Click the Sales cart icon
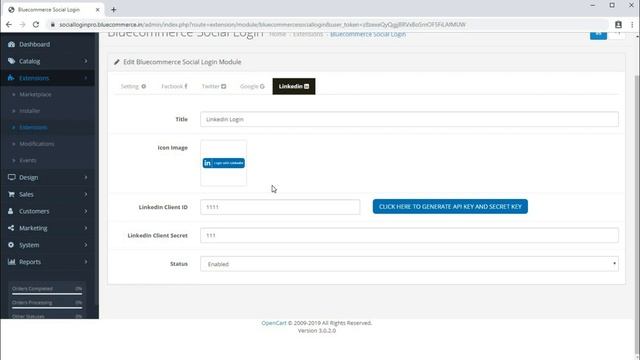 11,194
